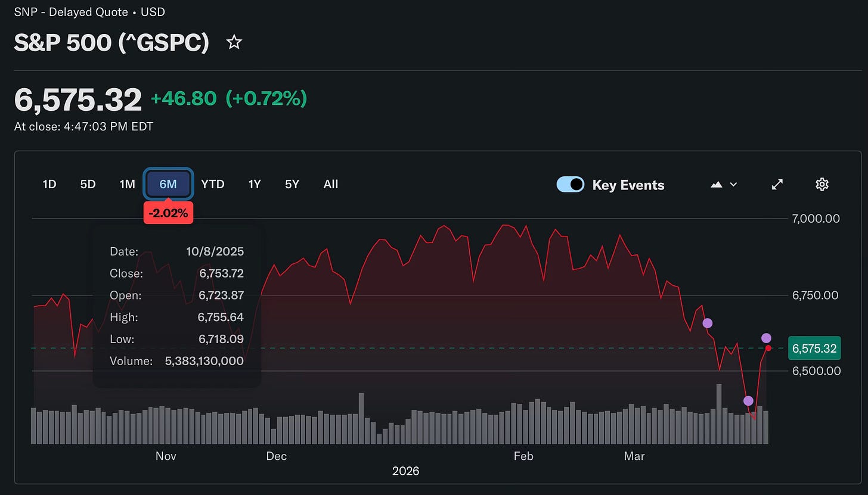This screenshot has height=495, width=868.
Task: Select the 1D time range
Action: click(49, 184)
